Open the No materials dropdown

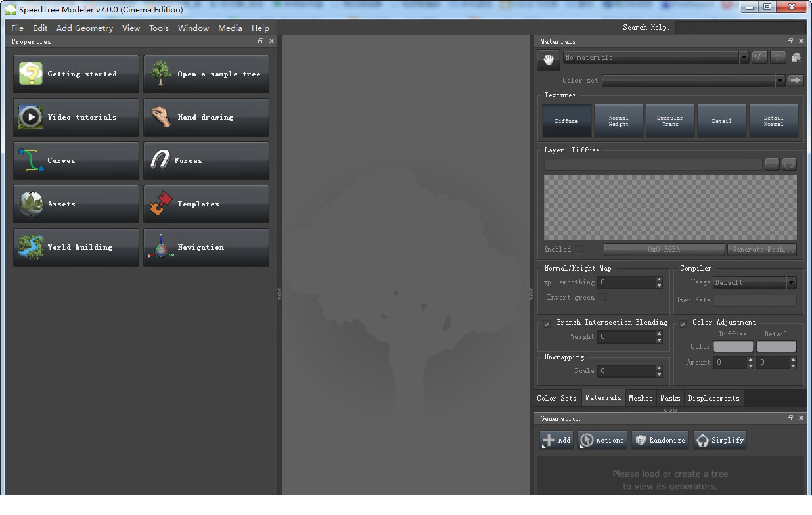tap(656, 57)
